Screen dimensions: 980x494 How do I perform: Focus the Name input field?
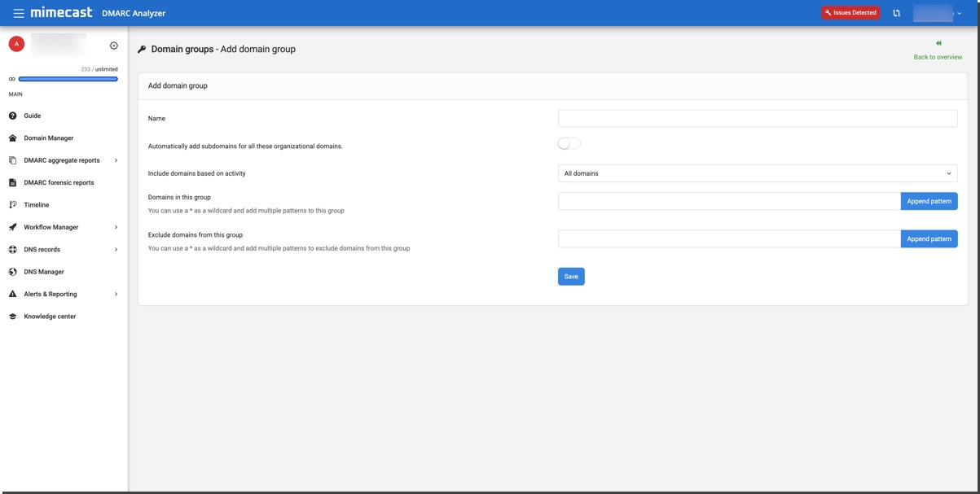758,119
